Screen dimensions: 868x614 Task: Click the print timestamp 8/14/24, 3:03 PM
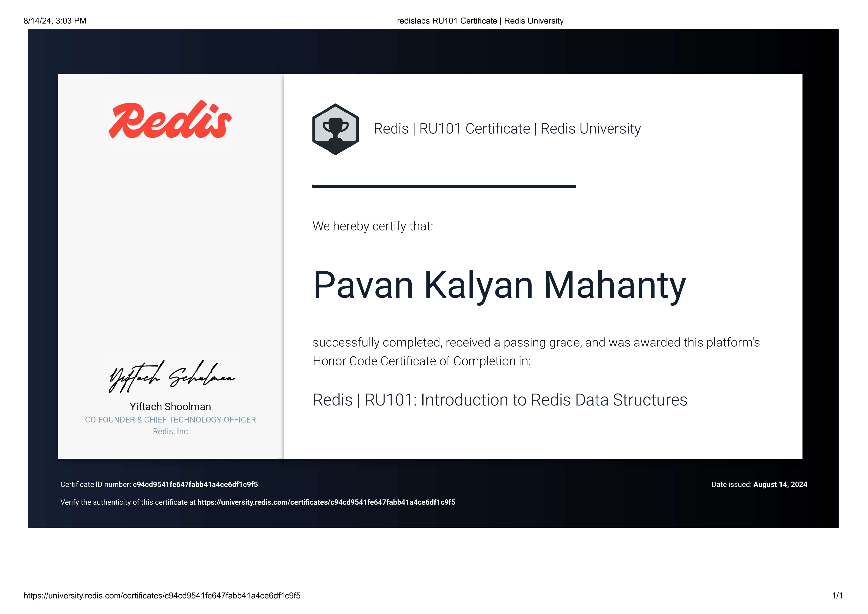point(55,21)
